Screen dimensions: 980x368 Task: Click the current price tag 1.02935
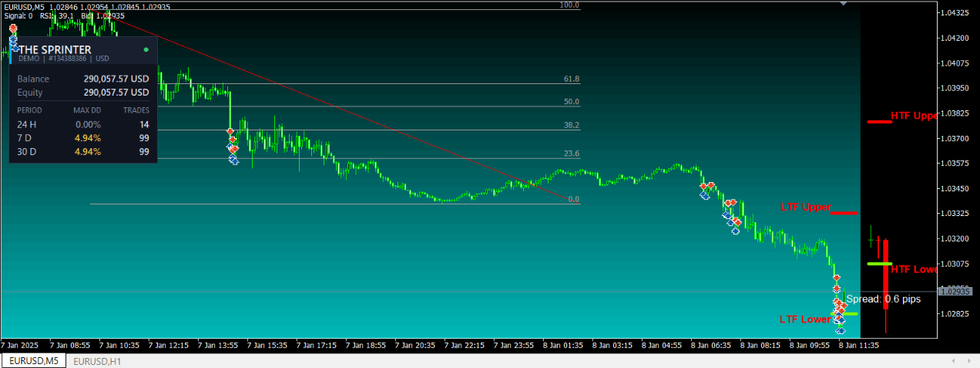point(956,292)
